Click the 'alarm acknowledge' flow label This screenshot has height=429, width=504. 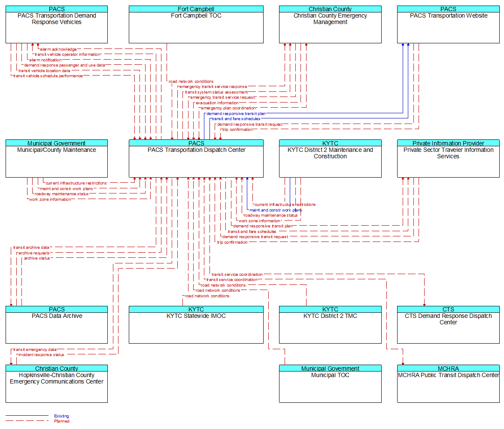pos(58,49)
